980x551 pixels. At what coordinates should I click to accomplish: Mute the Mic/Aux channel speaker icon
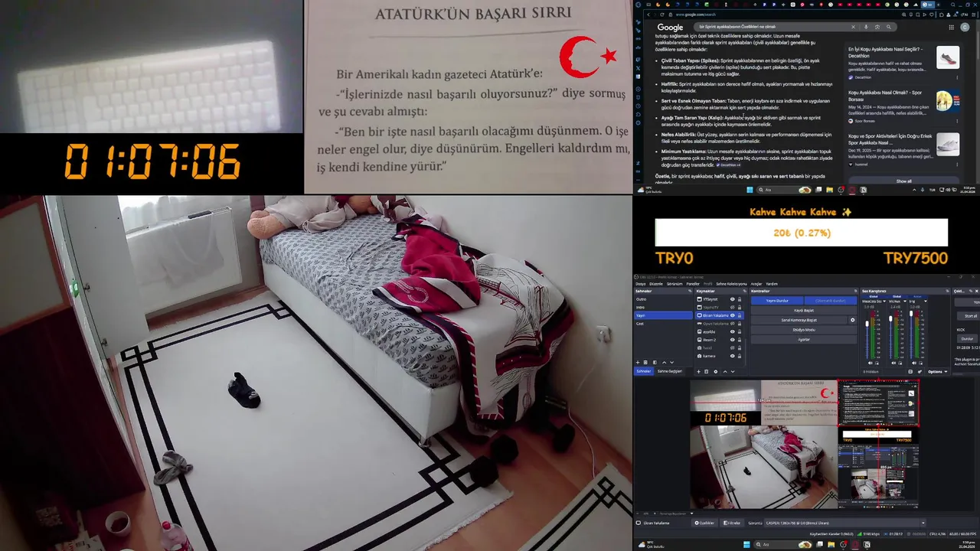pyautogui.click(x=893, y=363)
